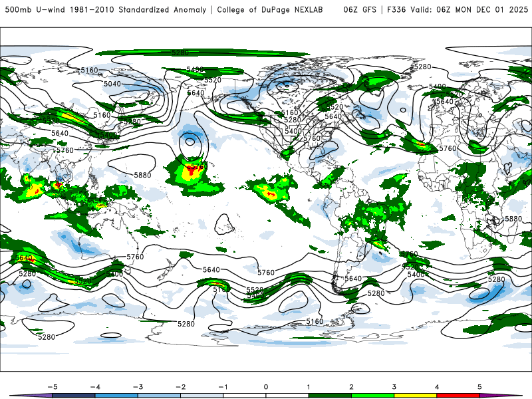Click the "F336 Valid: 06Z MON DEC 01 2025" text
Screen dimensions: 532x399
pyautogui.click(x=458, y=10)
